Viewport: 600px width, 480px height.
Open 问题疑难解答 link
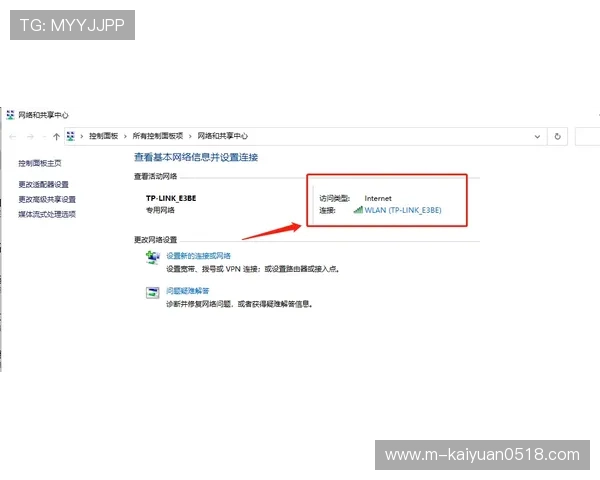click(x=188, y=291)
